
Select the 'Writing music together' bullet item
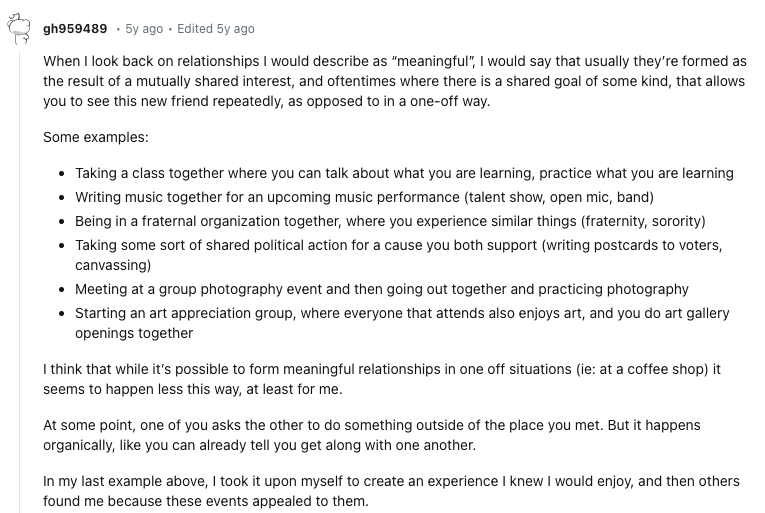[364, 197]
